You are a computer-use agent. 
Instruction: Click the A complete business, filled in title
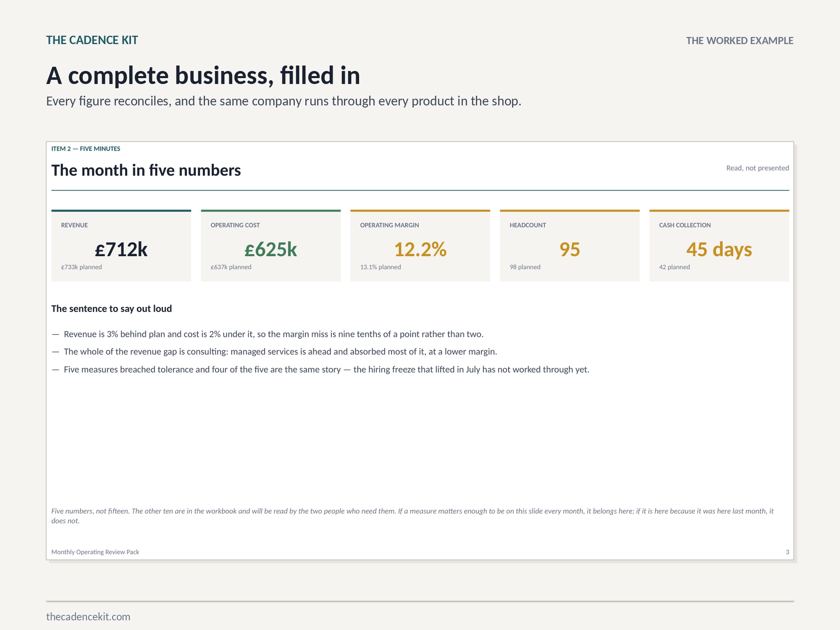(x=203, y=76)
